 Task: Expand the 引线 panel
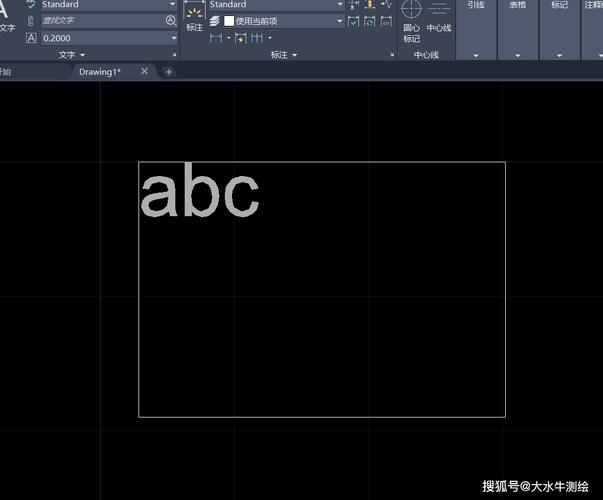click(475, 55)
